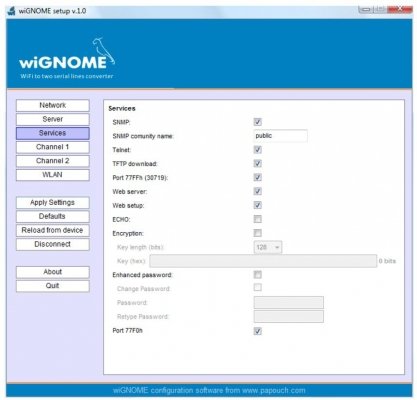The width and height of the screenshot is (417, 400).
Task: Tick the Change Password checkbox
Action: (x=258, y=287)
